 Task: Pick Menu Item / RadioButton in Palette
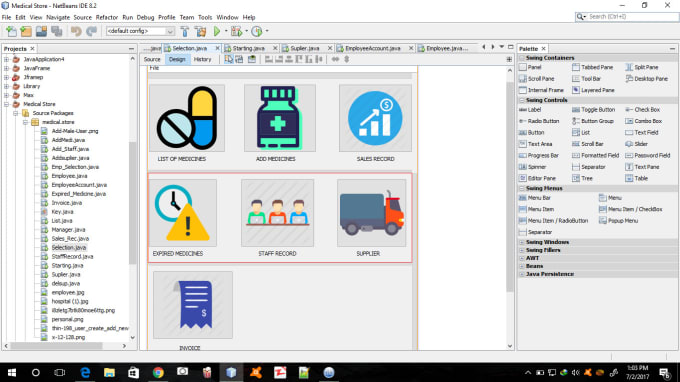click(553, 221)
